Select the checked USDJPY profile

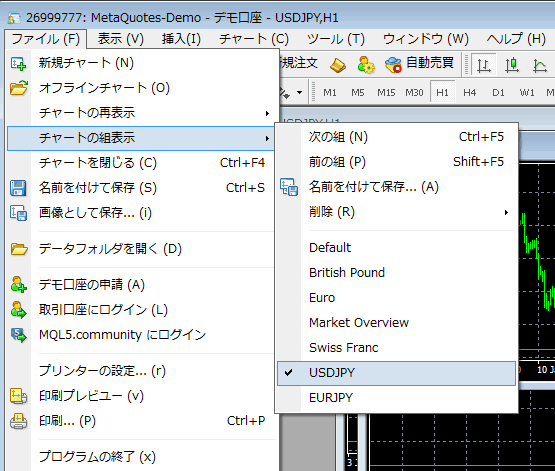[x=396, y=373]
